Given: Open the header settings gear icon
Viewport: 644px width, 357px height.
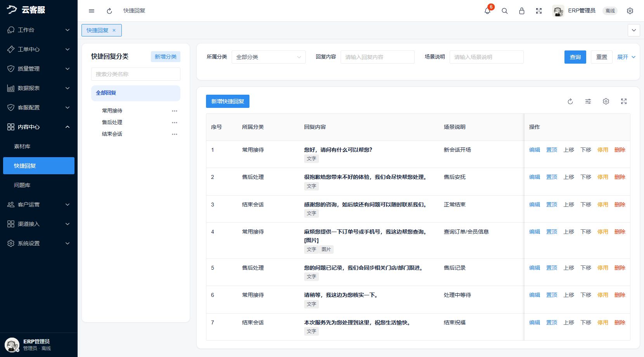Looking at the screenshot, I should point(630,11).
